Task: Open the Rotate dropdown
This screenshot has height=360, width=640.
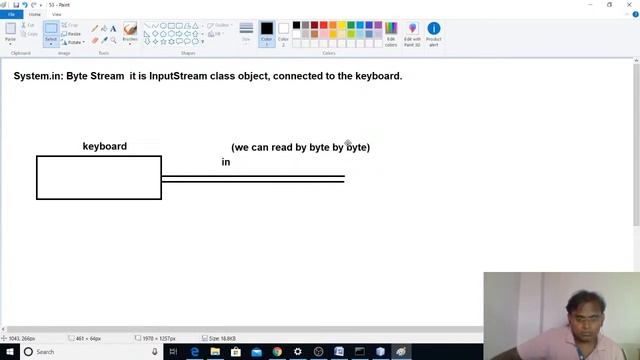Action: 73,42
